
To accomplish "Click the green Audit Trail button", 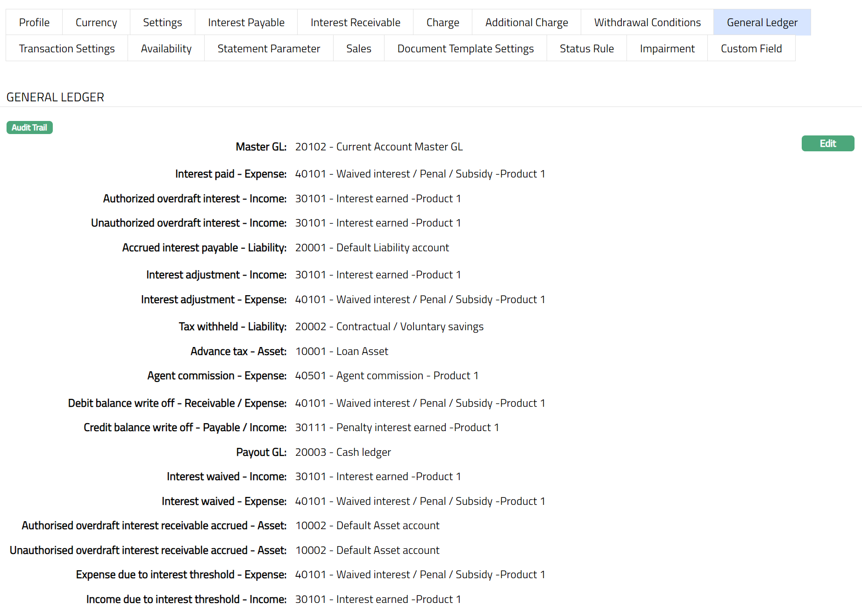I will (29, 127).
